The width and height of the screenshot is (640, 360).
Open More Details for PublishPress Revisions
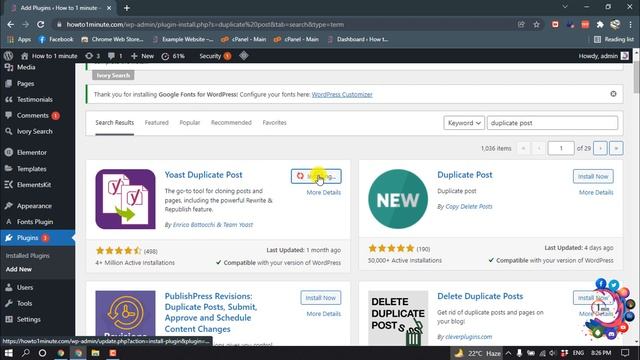(x=323, y=313)
